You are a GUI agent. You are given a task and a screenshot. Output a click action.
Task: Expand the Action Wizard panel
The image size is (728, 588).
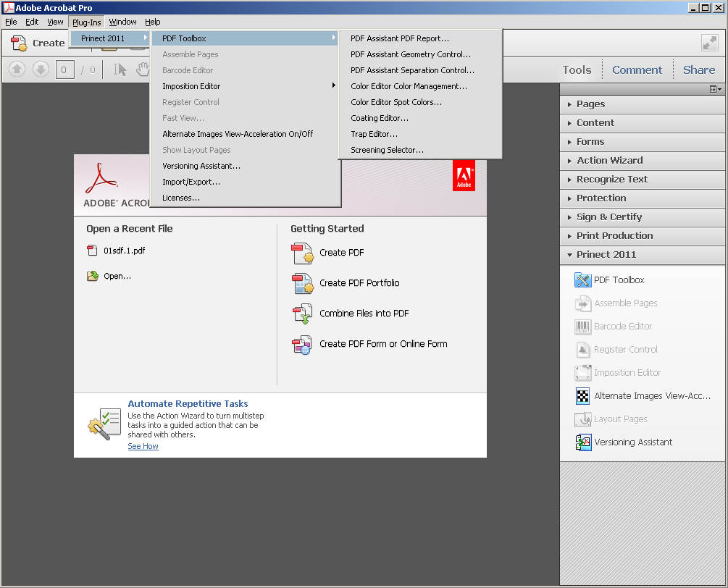pyautogui.click(x=642, y=161)
